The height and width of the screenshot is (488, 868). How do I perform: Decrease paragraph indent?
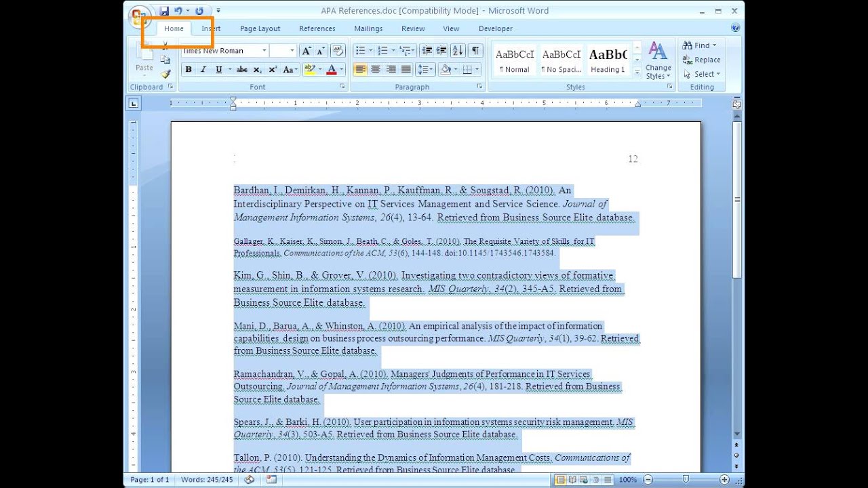[x=427, y=51]
